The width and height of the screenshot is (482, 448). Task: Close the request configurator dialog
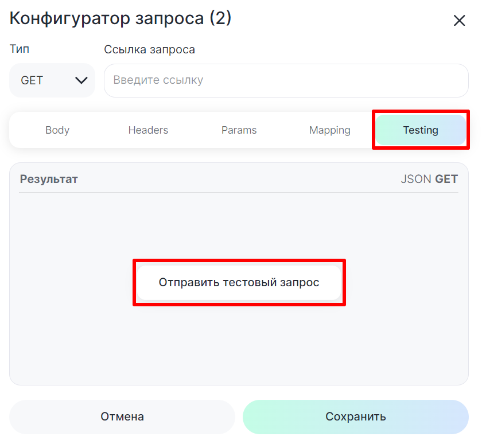[x=459, y=21]
